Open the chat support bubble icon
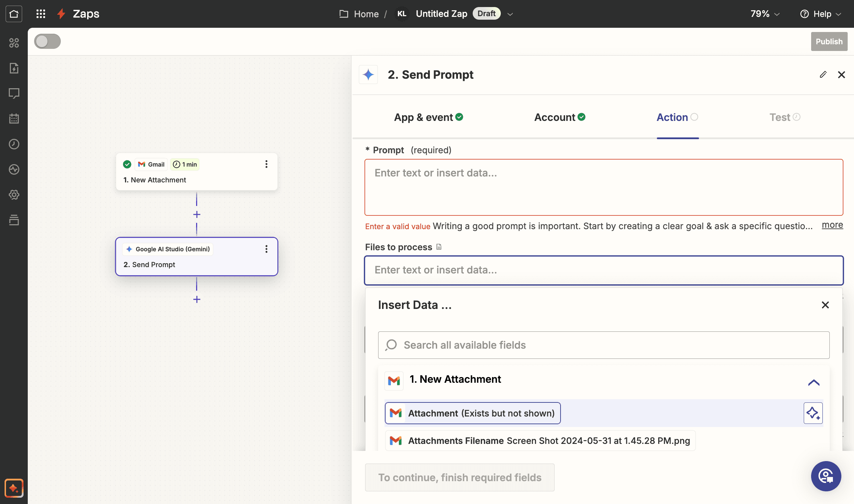854x504 pixels. (826, 476)
